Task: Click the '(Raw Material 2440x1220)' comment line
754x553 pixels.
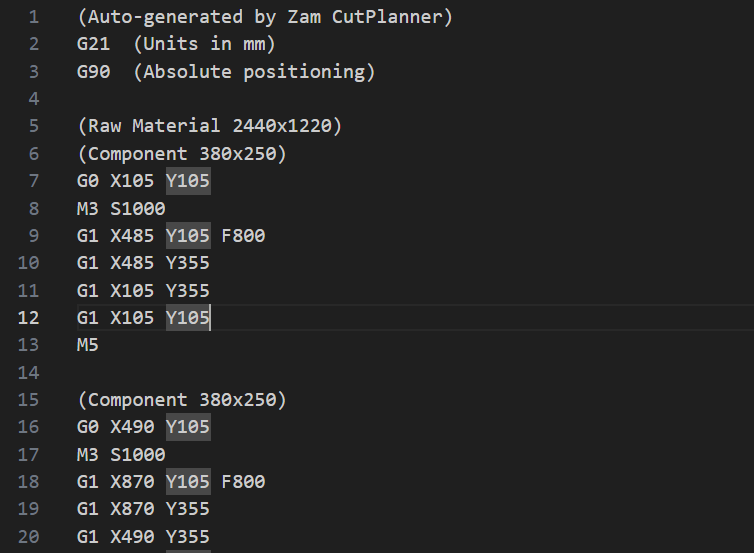Action: [x=209, y=126]
